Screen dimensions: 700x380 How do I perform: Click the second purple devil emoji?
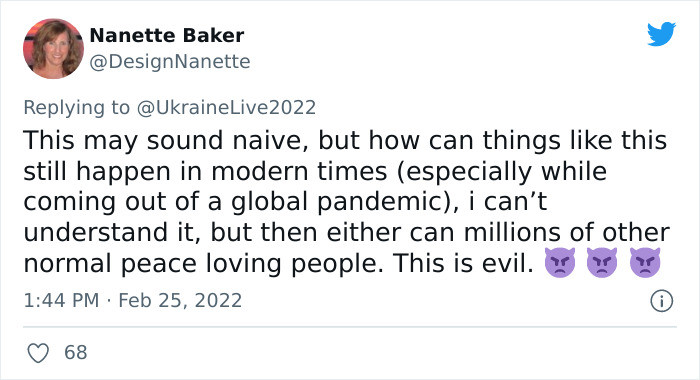[602, 263]
